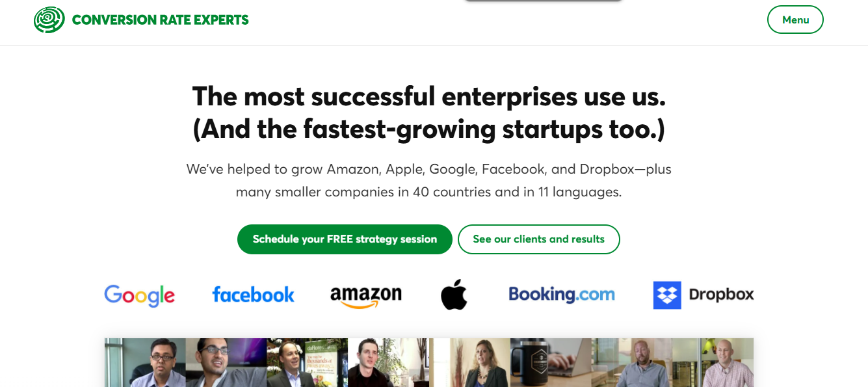Open thumbnail of man in dark shirt
This screenshot has height=387, width=868.
(x=389, y=362)
